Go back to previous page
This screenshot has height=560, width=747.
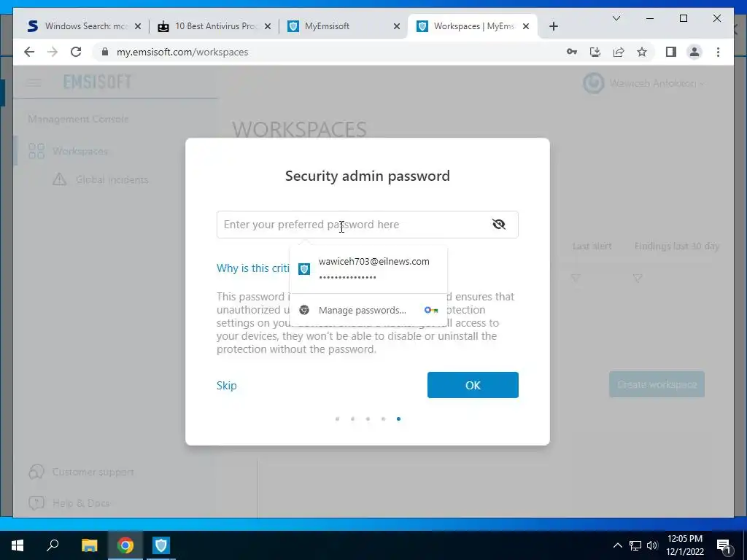[x=29, y=52]
